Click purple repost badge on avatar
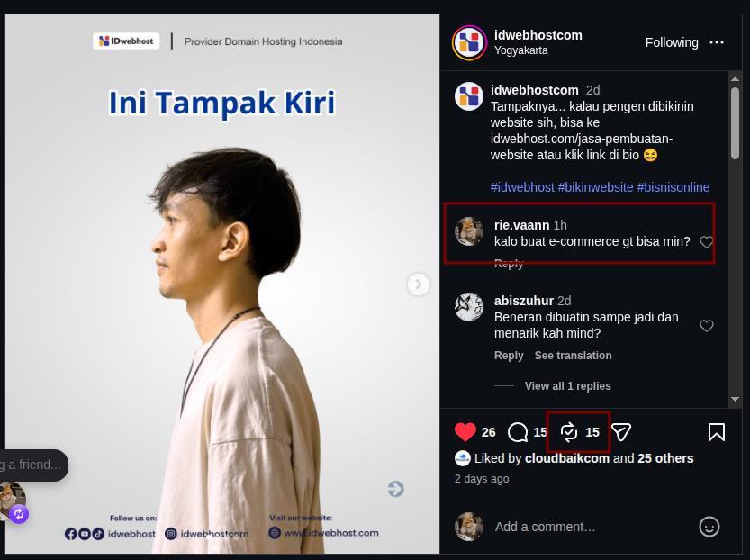This screenshot has width=750, height=560. (x=19, y=514)
